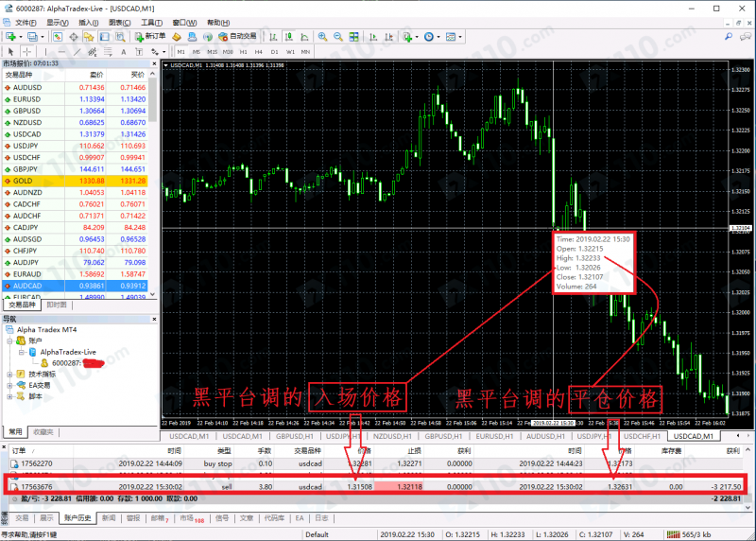The height and width of the screenshot is (541, 756).
Task: Click the new chart icon in toolbar
Action: (11, 37)
